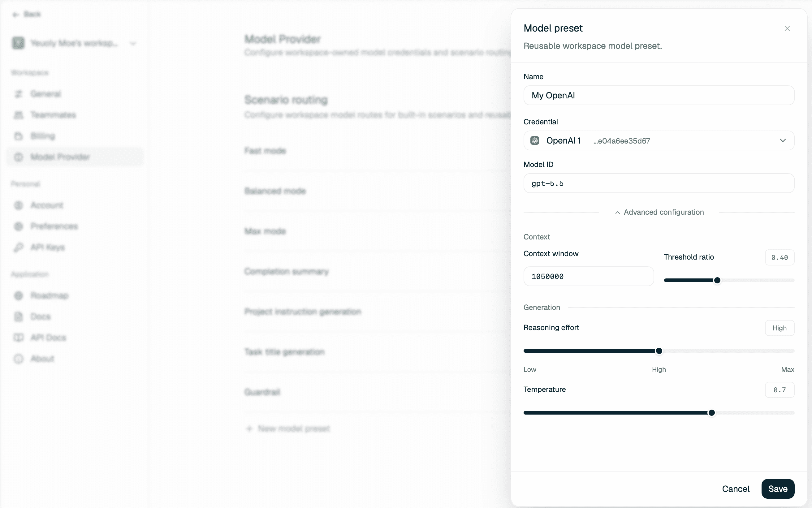
Task: Click the Temperature value box 0.7
Action: click(x=780, y=390)
